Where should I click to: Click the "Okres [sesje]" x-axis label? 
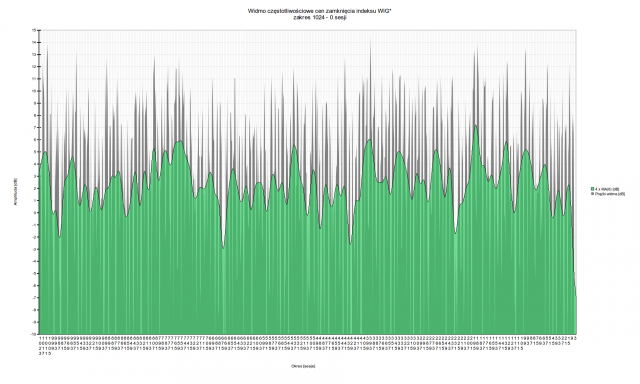coord(303,366)
